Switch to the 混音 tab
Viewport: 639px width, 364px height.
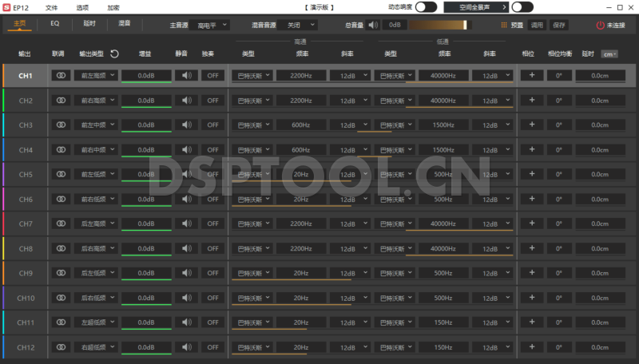[x=125, y=24]
